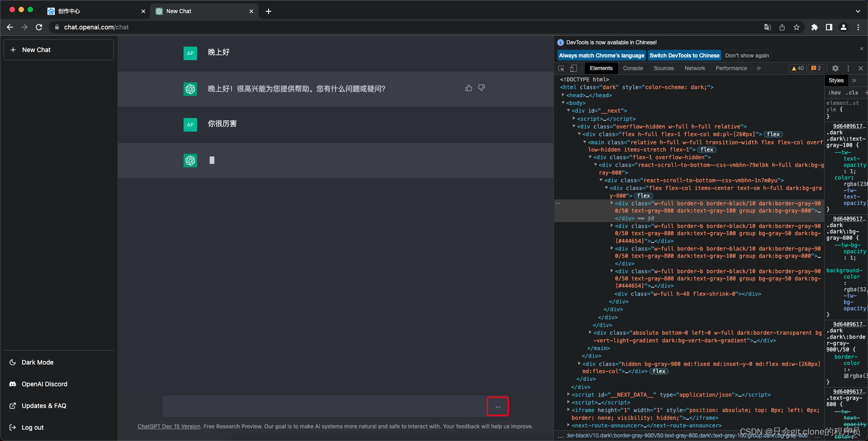Click Always match Chrome's language button
Image resolution: width=868 pixels, height=441 pixels.
tap(601, 56)
